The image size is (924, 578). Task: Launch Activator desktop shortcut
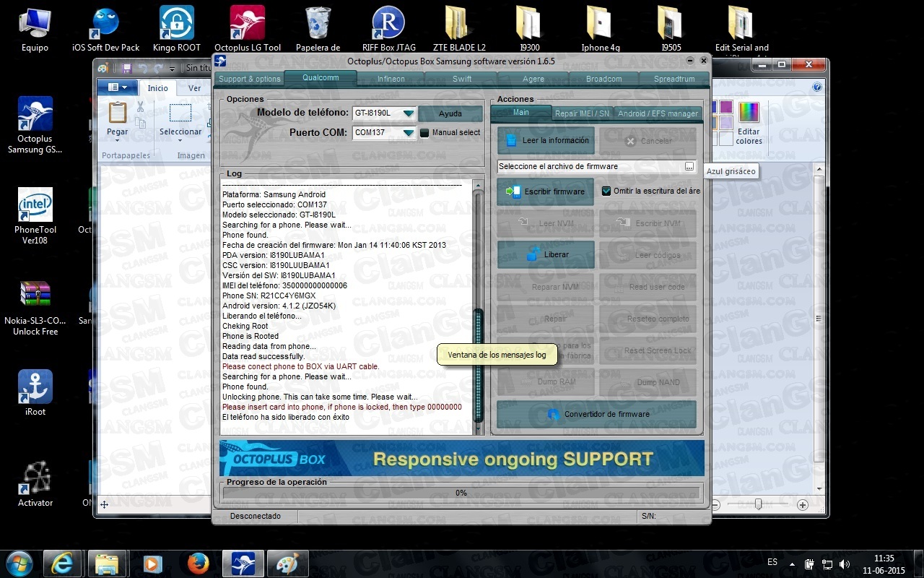tap(35, 484)
